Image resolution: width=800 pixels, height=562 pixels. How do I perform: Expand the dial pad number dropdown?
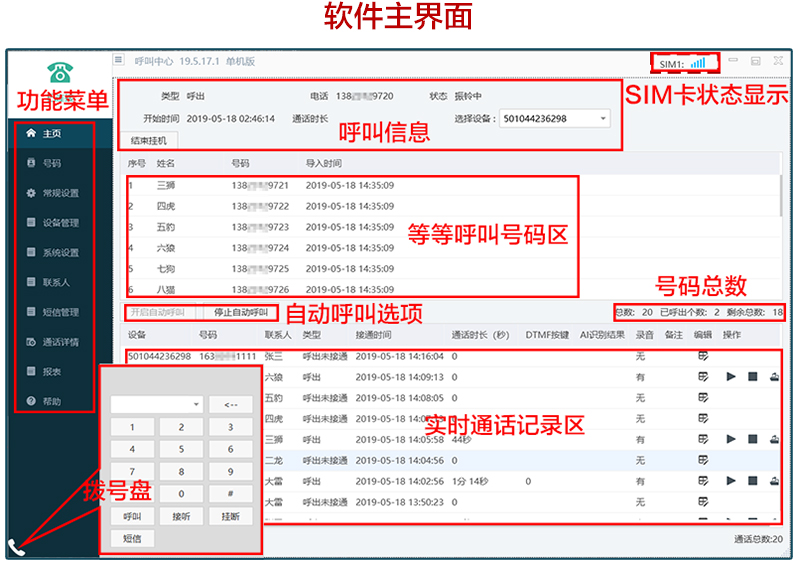(195, 404)
